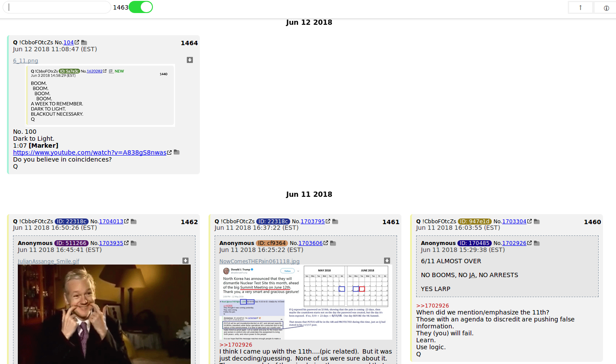Click folder icon next to No.1704013
Screen dimensions: 616x364
pyautogui.click(x=134, y=222)
